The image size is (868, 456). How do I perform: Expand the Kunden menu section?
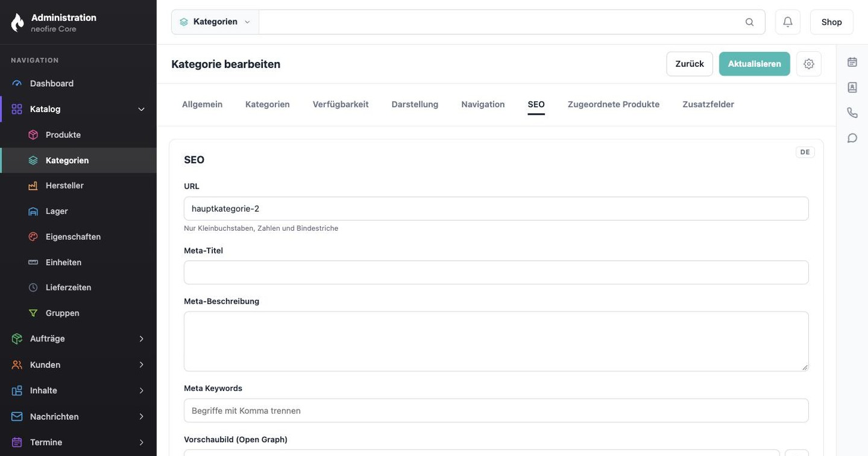point(142,365)
